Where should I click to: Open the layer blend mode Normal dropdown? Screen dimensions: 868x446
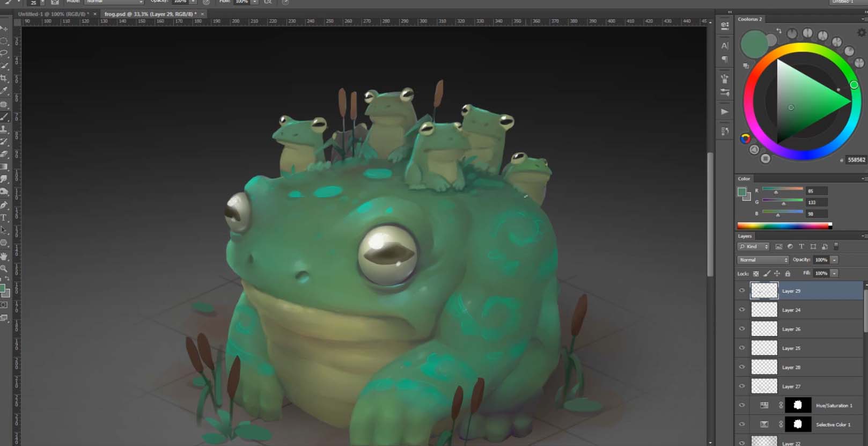pos(763,260)
